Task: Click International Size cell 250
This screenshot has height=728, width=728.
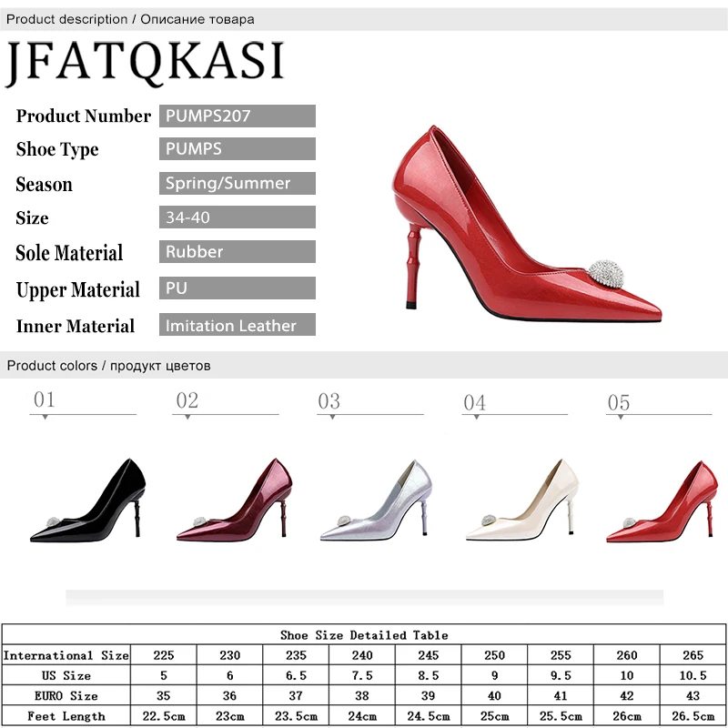Action: [494, 655]
